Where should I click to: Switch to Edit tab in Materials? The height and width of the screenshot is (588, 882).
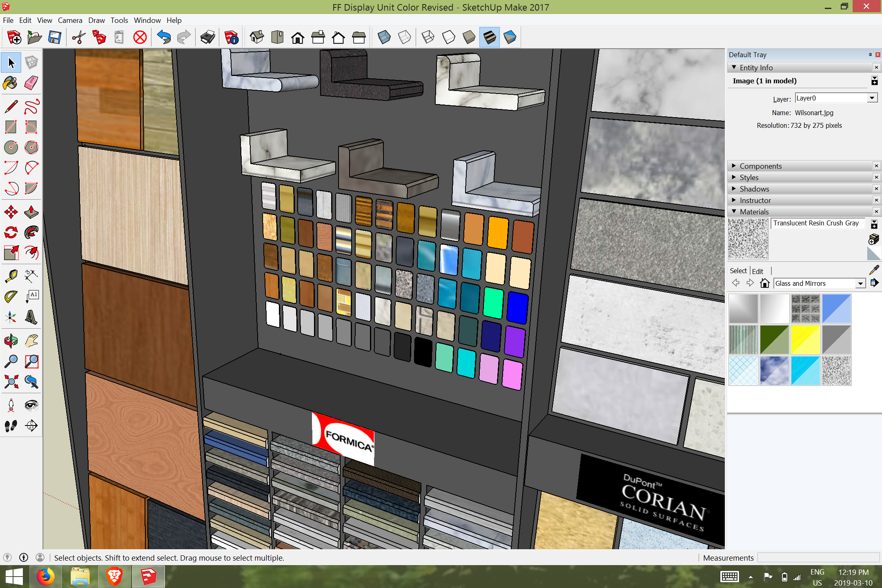[x=757, y=271]
